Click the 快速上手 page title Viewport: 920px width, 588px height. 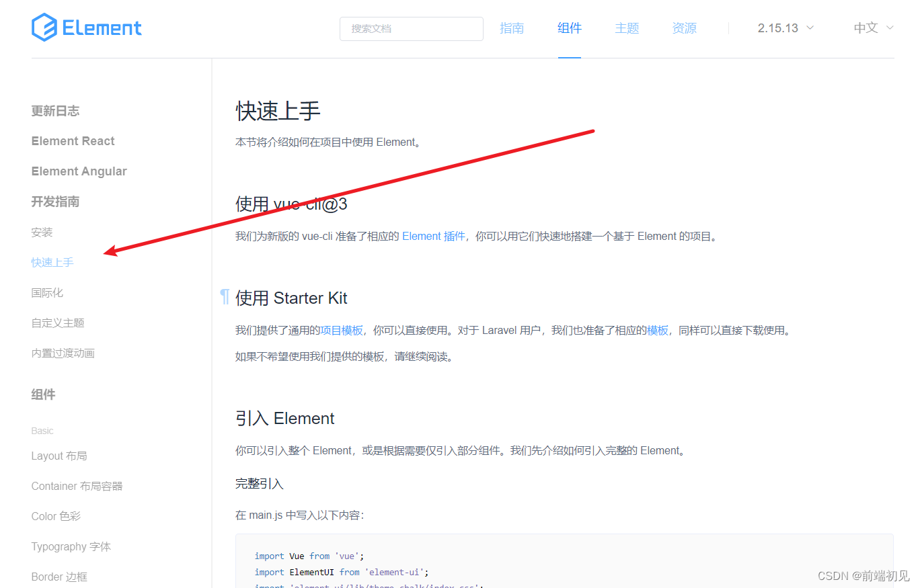[x=278, y=111]
